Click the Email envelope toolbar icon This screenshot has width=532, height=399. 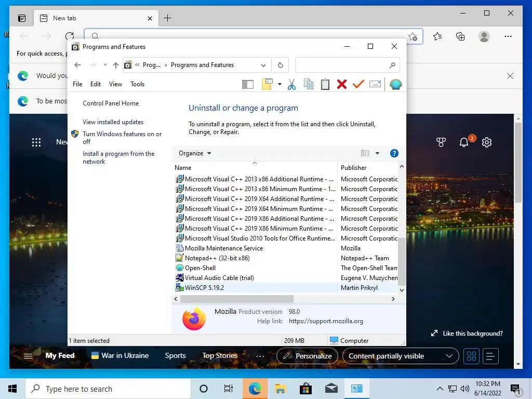pos(375,84)
